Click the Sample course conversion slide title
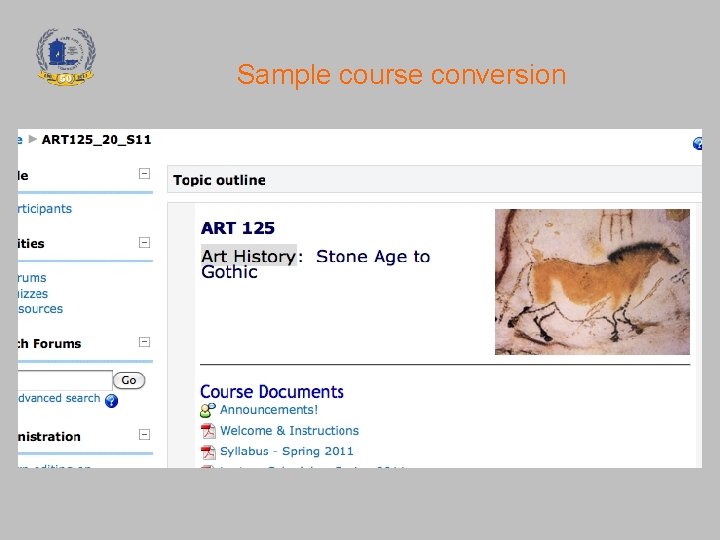Screen dimensions: 720x540 coord(401,75)
